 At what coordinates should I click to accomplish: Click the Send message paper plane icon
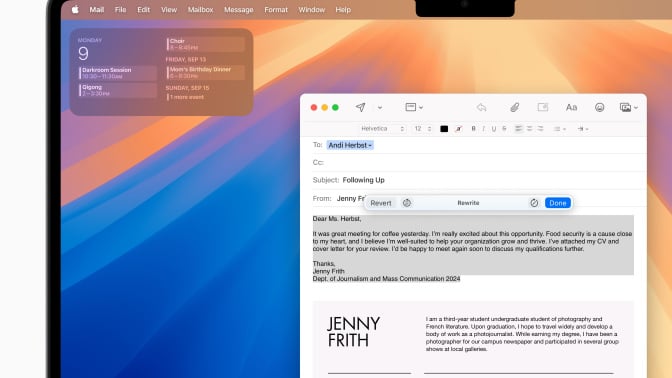360,107
